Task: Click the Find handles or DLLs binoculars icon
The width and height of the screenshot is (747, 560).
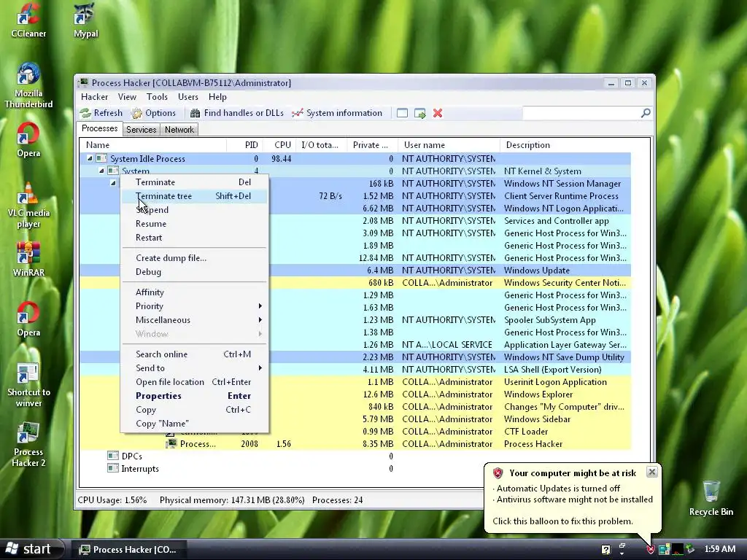Action: click(195, 113)
